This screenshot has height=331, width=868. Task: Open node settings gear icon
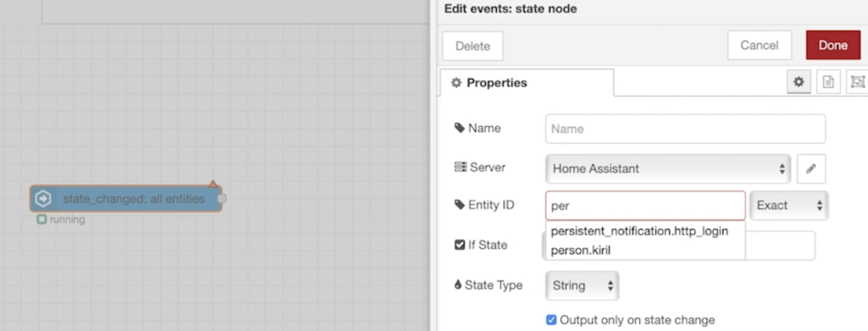pos(798,82)
